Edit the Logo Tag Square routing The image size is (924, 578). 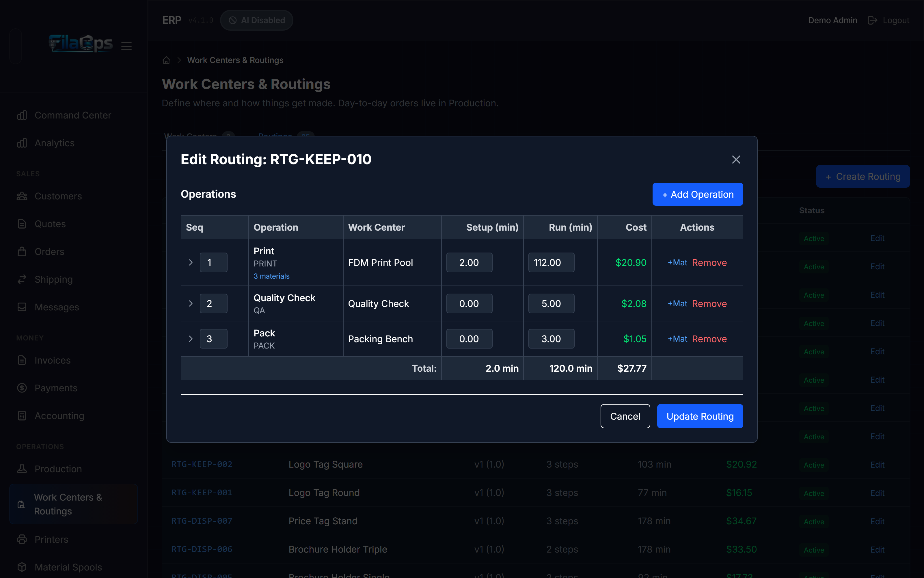(877, 464)
